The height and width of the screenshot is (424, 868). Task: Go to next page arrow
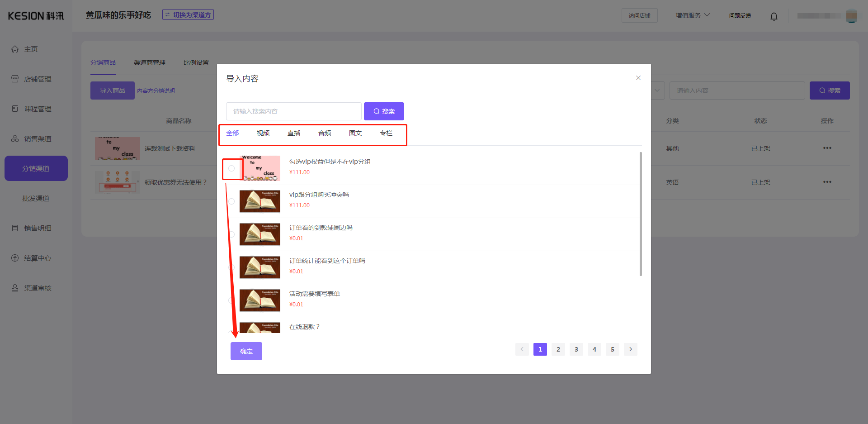click(631, 349)
